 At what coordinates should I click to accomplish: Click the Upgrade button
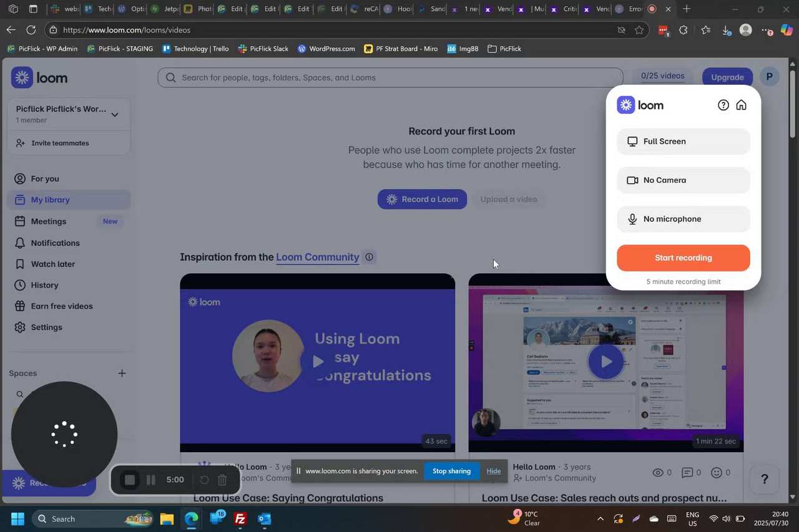tap(727, 77)
